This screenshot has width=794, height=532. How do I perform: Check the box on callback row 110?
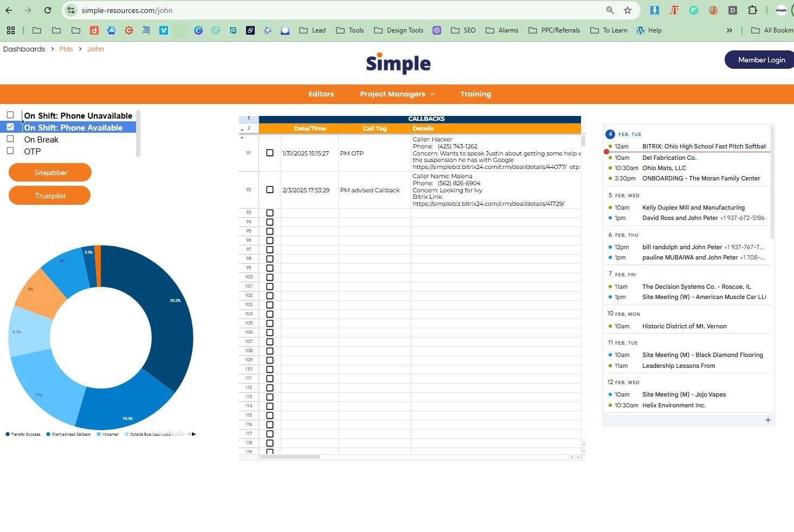(x=270, y=369)
